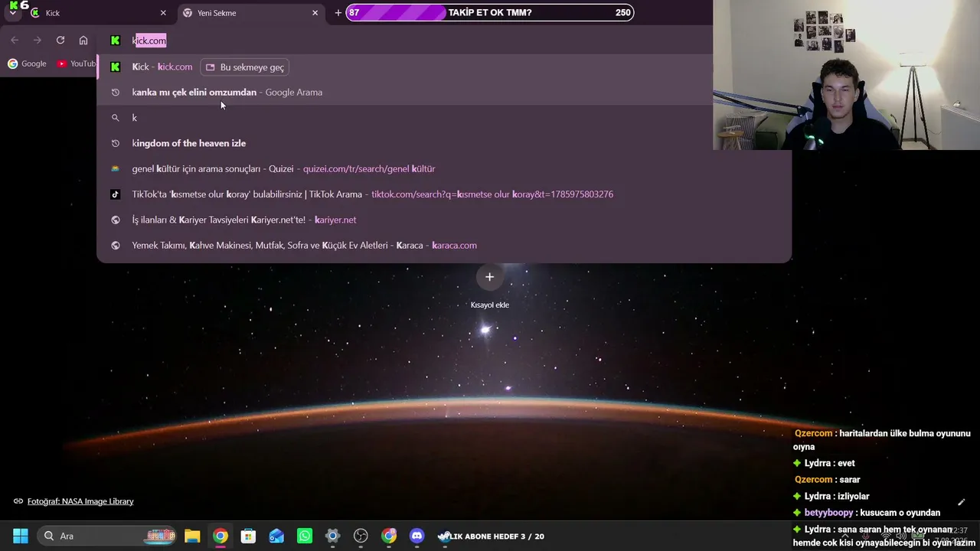
Task: Open the Outlook mail taskbar icon
Action: coord(276,536)
